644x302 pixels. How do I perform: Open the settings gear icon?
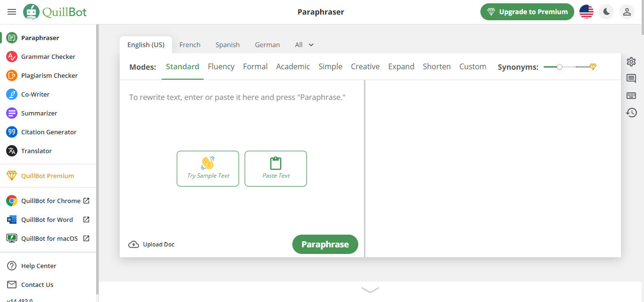(x=631, y=62)
